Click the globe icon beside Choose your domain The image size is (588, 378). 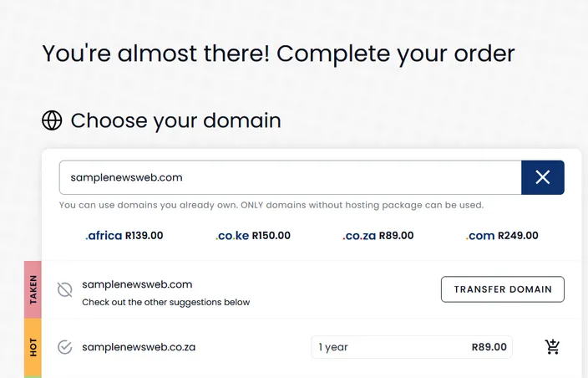coord(52,120)
